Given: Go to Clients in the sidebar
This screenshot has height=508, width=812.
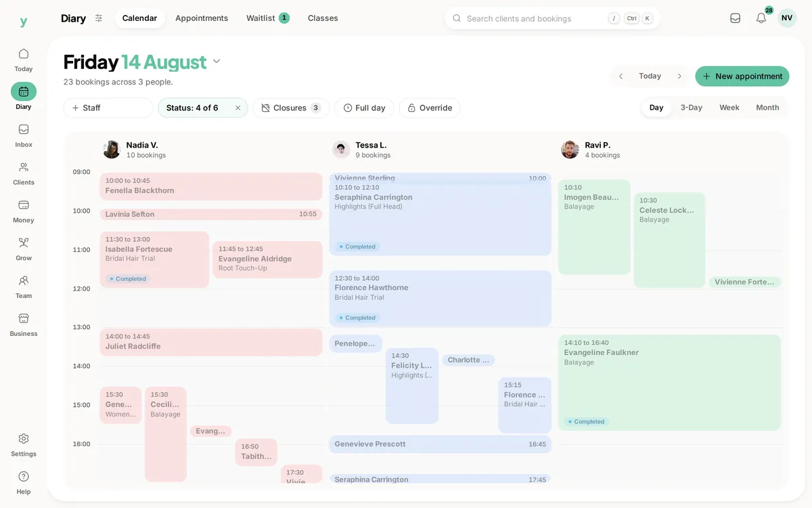Looking at the screenshot, I should coord(23,173).
